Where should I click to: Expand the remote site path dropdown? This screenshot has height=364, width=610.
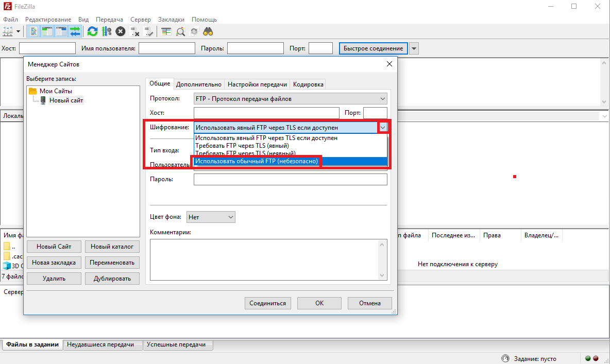pyautogui.click(x=604, y=116)
